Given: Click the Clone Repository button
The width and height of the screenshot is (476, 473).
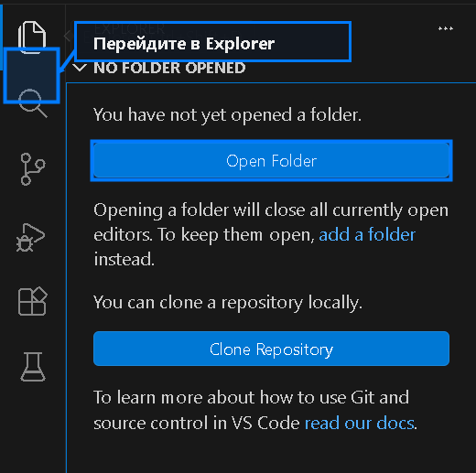Looking at the screenshot, I should [271, 349].
